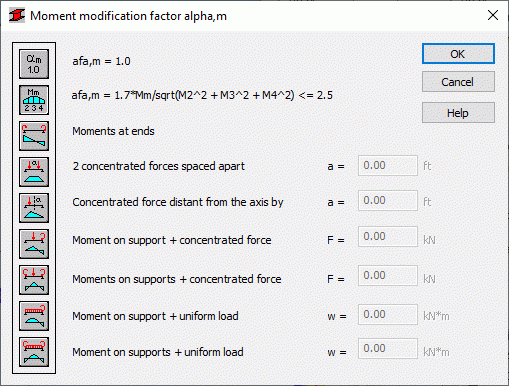Select Moment on support + concentrated force icon
The width and height of the screenshot is (509, 386).
pyautogui.click(x=34, y=244)
